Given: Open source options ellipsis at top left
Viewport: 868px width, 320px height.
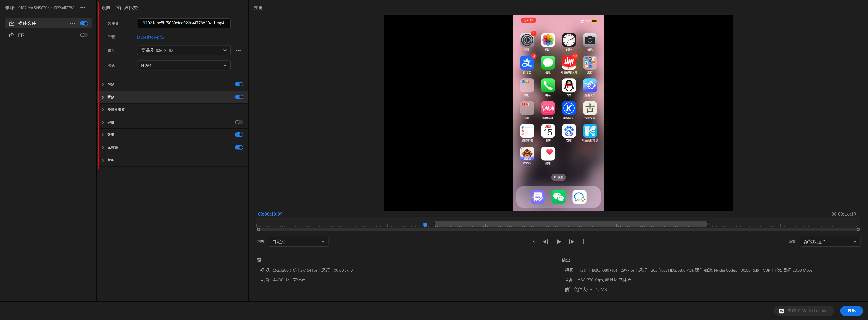Looking at the screenshot, I should (83, 8).
